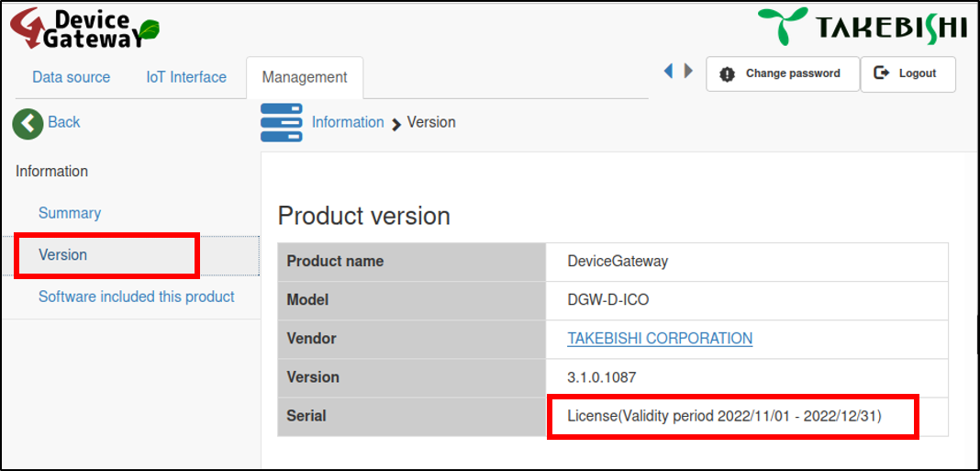
Task: Follow the TAKEBISHI CORPORATION vendor link
Action: click(660, 338)
